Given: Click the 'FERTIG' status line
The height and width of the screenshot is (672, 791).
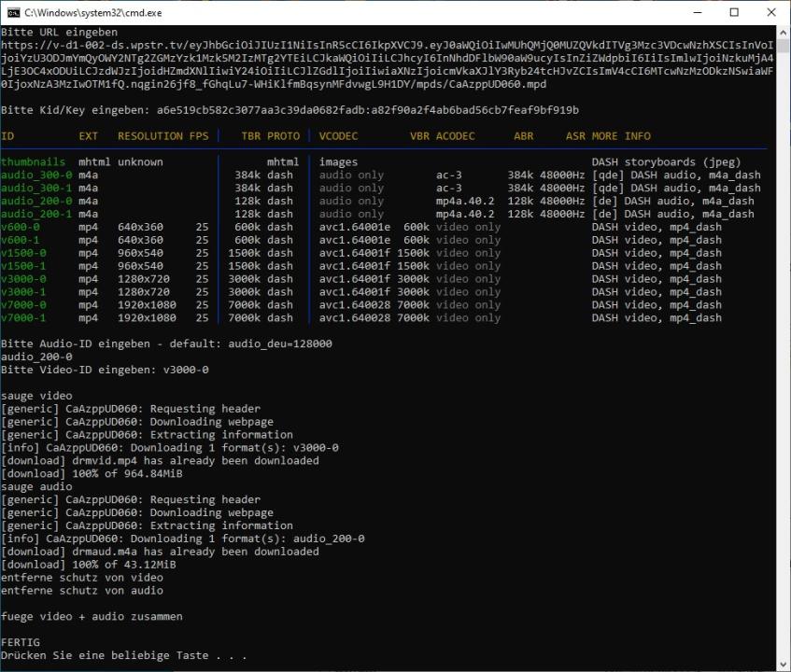Looking at the screenshot, I should (x=21, y=642).
